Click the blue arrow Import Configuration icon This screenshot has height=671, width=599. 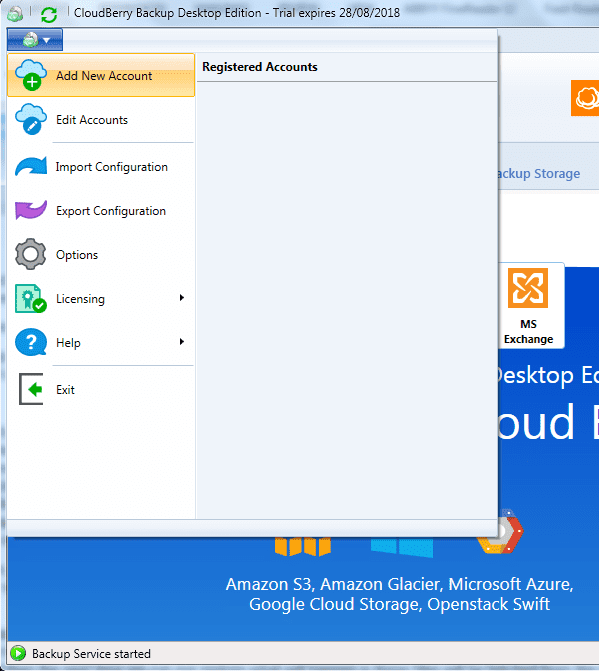pos(31,166)
